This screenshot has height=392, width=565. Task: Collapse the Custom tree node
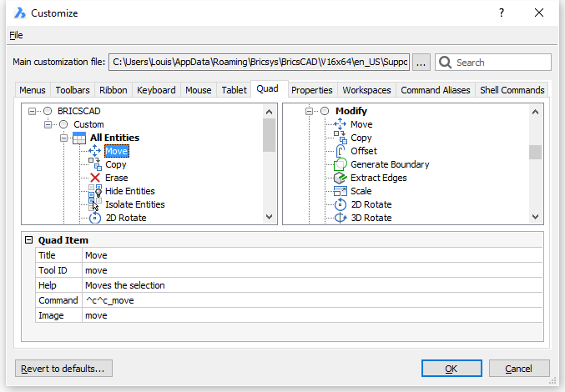48,124
